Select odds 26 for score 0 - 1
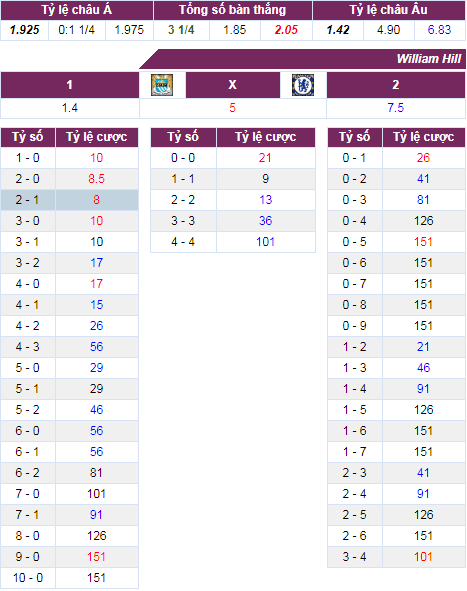 tap(423, 158)
